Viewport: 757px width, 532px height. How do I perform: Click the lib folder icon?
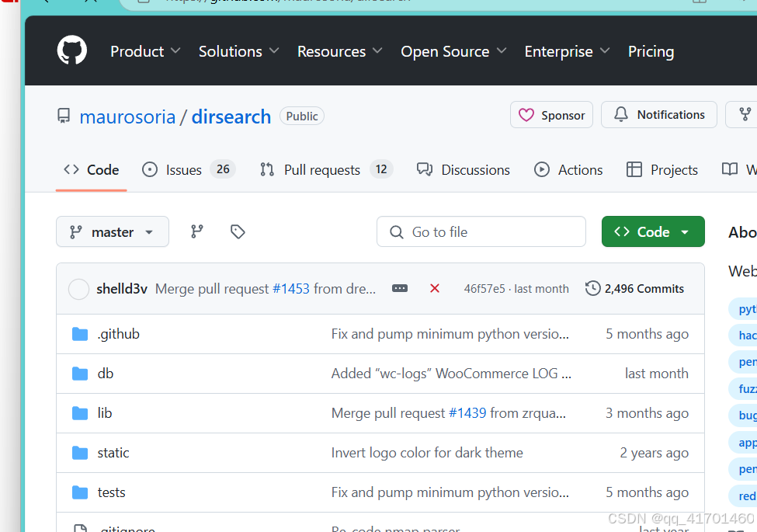click(x=80, y=413)
